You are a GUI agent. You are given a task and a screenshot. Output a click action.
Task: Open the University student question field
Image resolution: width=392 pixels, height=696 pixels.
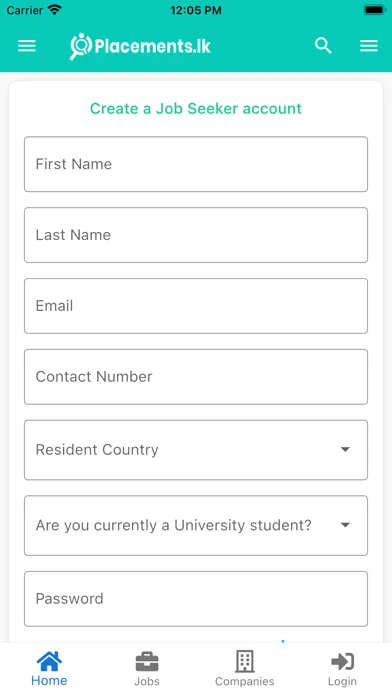tap(196, 525)
